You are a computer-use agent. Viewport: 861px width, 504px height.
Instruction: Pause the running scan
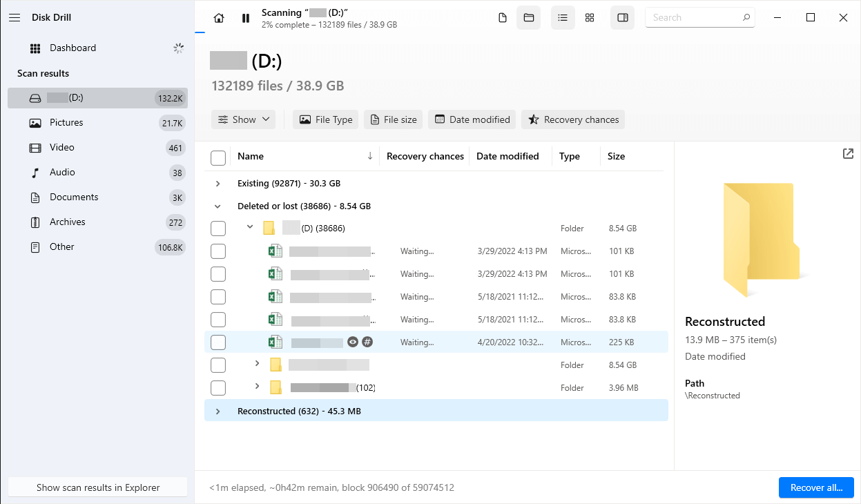(246, 18)
